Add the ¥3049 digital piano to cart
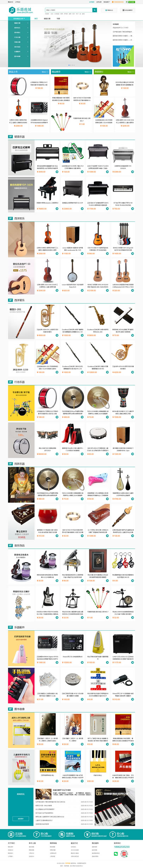Screen dimensions: 143x868 click(57, 172)
